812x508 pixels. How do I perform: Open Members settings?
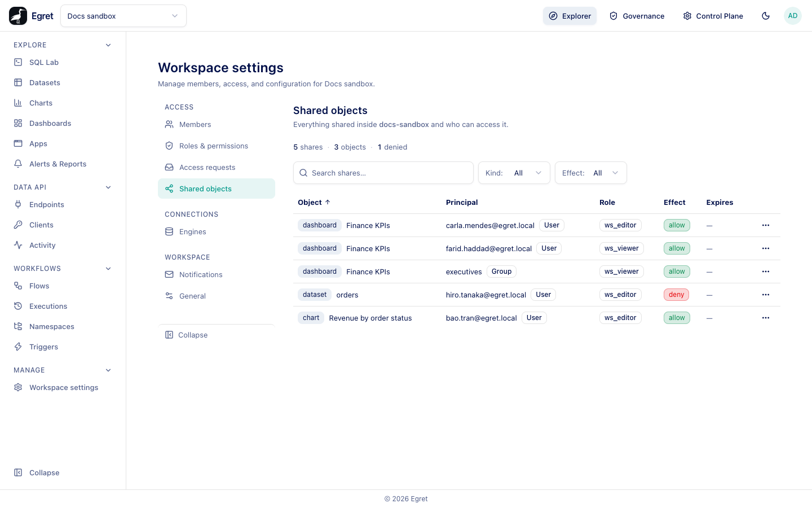tap(217, 124)
